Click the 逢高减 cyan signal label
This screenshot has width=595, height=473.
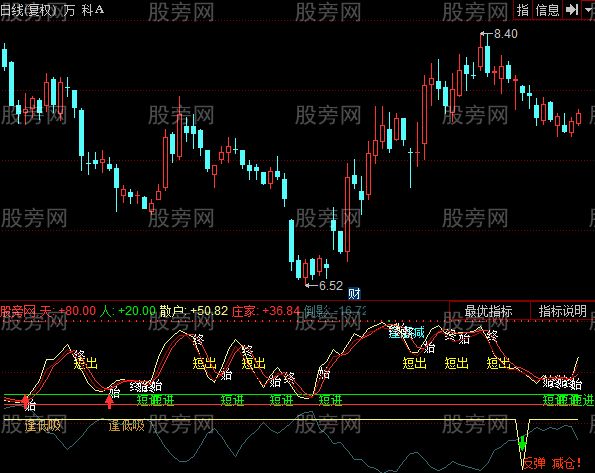click(x=406, y=333)
